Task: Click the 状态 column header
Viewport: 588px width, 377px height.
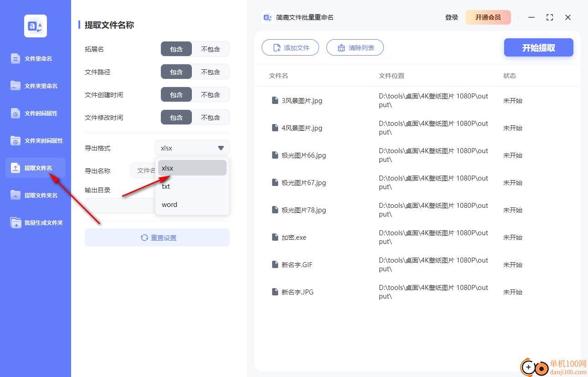Action: click(510, 76)
